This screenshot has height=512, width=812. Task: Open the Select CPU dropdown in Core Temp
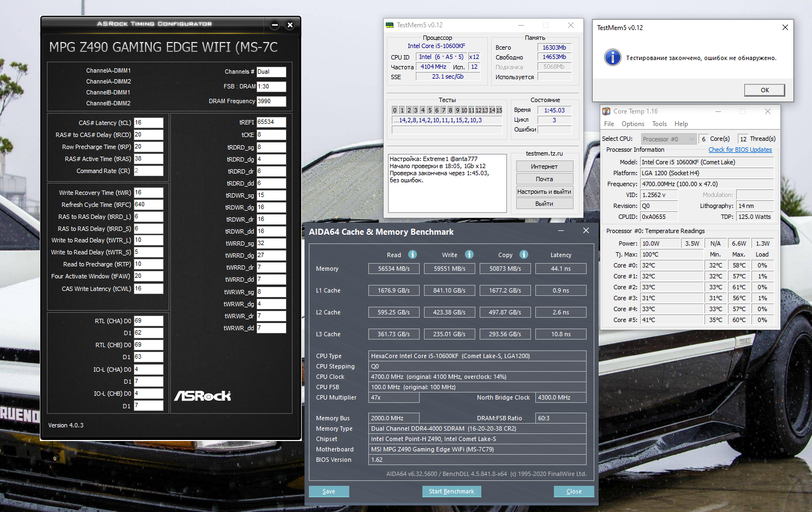pyautogui.click(x=669, y=139)
